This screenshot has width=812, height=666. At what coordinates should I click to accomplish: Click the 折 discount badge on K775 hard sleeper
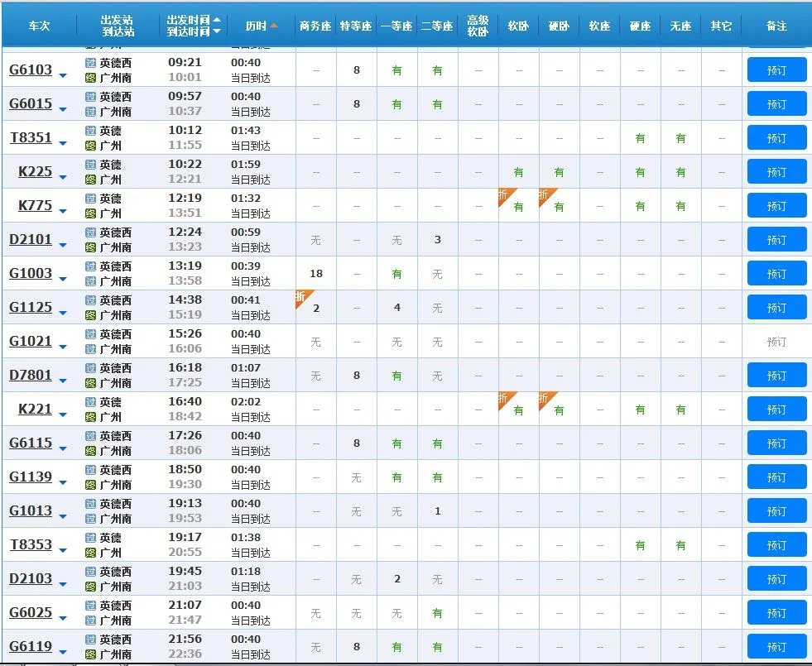[x=544, y=194]
